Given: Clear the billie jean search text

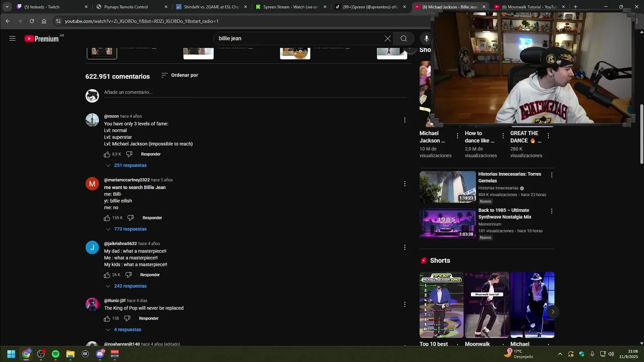Looking at the screenshot, I should click(387, 38).
